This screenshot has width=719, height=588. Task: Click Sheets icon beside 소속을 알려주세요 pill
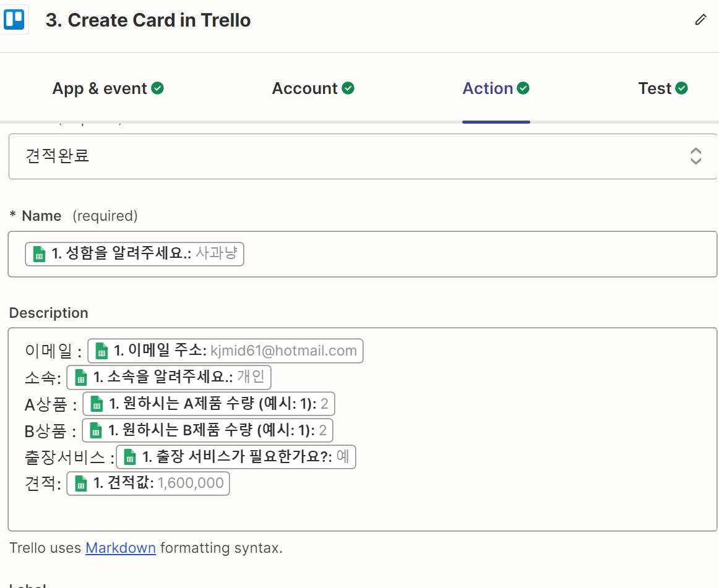80,377
